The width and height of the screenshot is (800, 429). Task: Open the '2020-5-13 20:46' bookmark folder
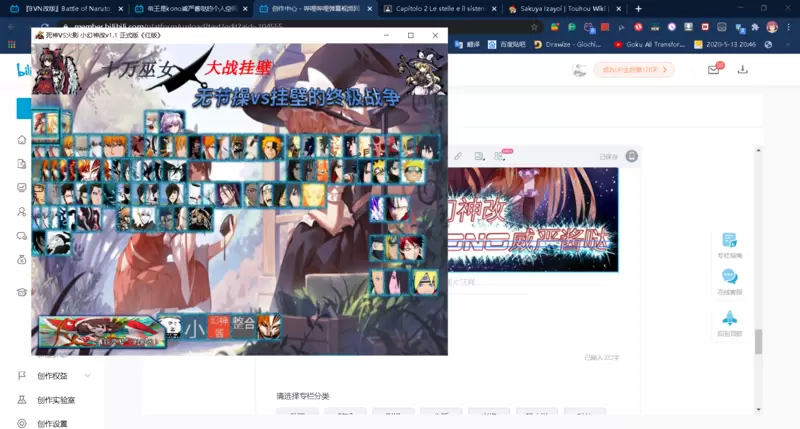725,44
